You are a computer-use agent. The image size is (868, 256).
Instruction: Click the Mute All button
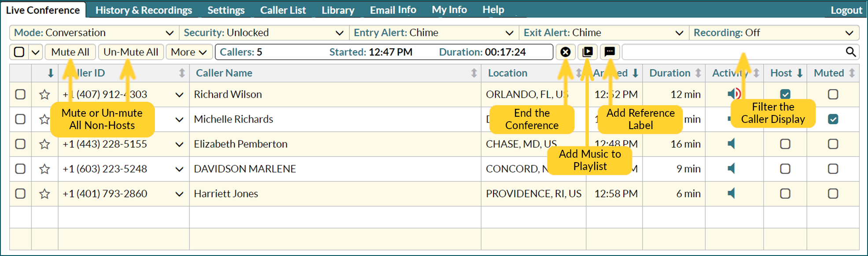coord(70,52)
